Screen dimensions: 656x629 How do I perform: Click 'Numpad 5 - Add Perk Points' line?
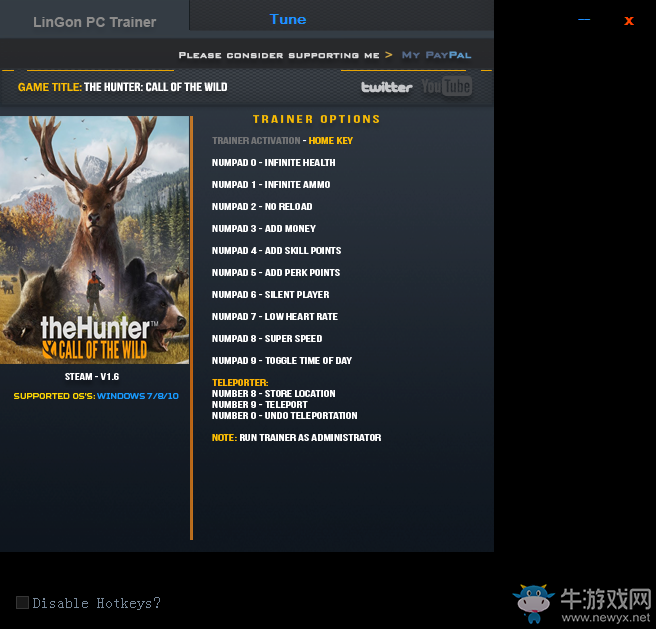276,273
